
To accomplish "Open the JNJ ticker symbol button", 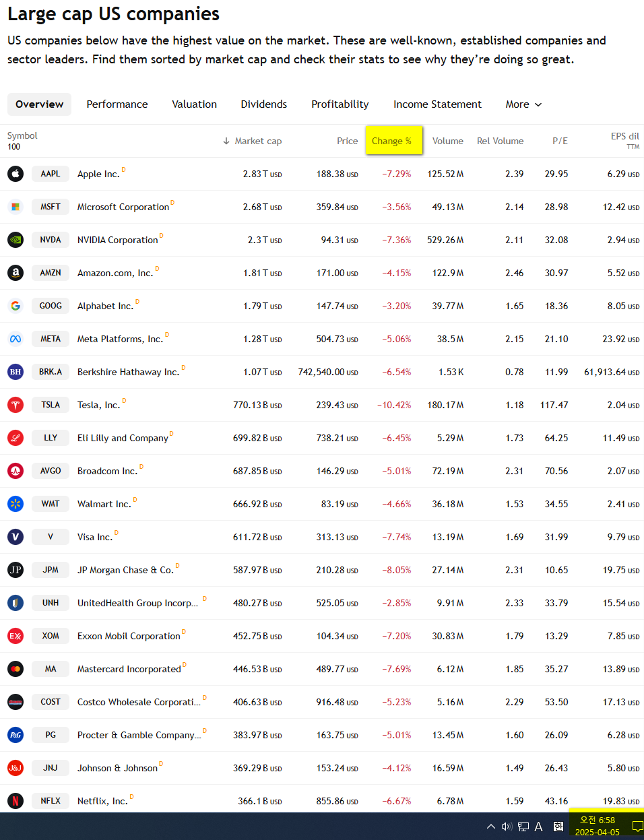I will pos(51,768).
